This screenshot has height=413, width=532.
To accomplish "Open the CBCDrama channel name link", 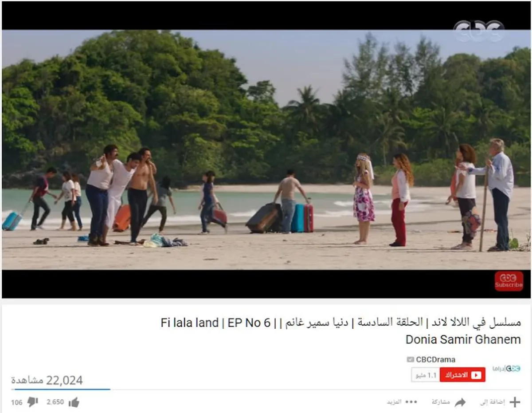I will point(435,360).
